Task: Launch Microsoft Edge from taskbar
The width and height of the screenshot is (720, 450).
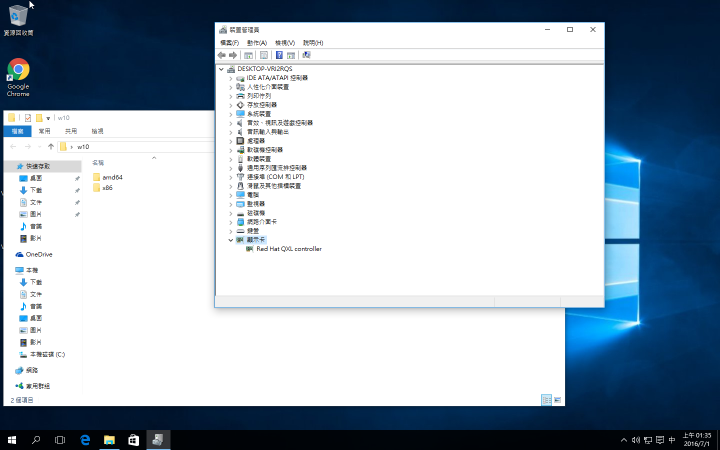Action: tap(85, 440)
